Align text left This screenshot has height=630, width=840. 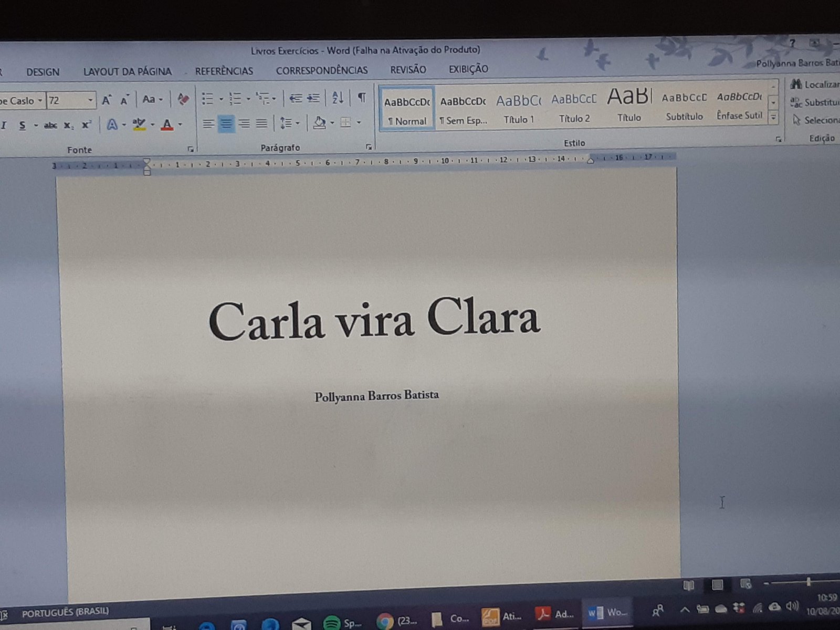coord(208,124)
